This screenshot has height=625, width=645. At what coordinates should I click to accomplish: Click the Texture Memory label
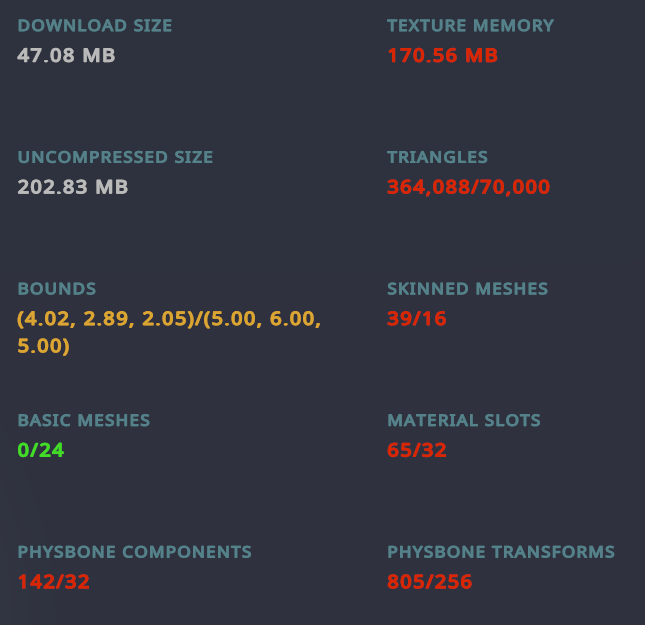click(x=471, y=26)
